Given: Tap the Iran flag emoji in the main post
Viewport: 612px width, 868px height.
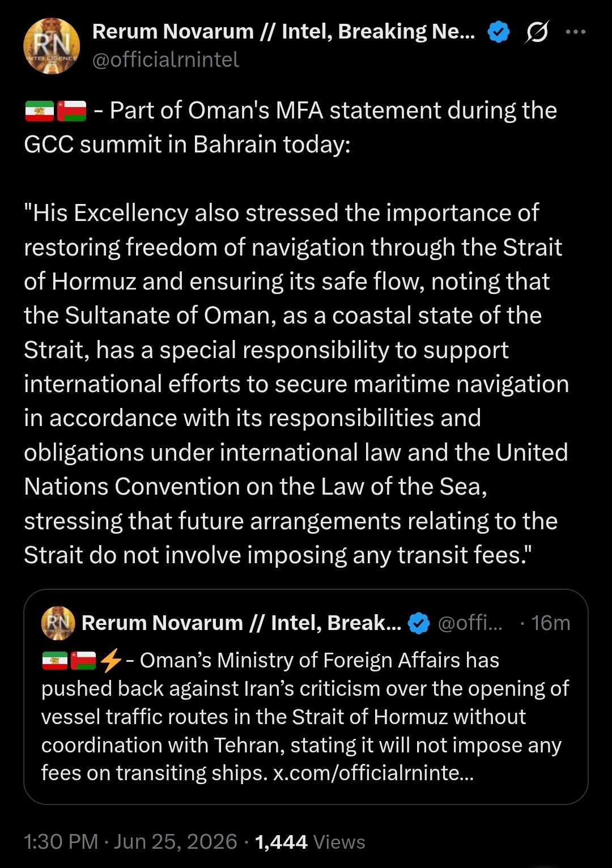Looking at the screenshot, I should 40,111.
